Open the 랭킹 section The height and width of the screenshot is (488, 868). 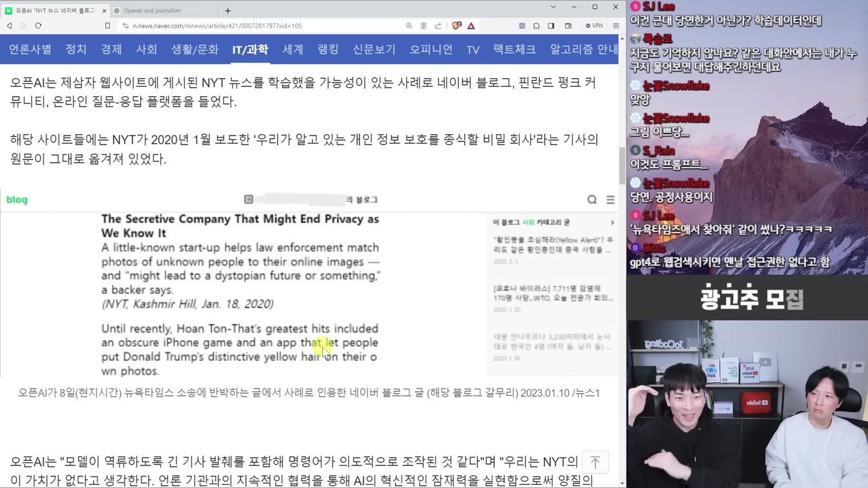[x=328, y=50]
